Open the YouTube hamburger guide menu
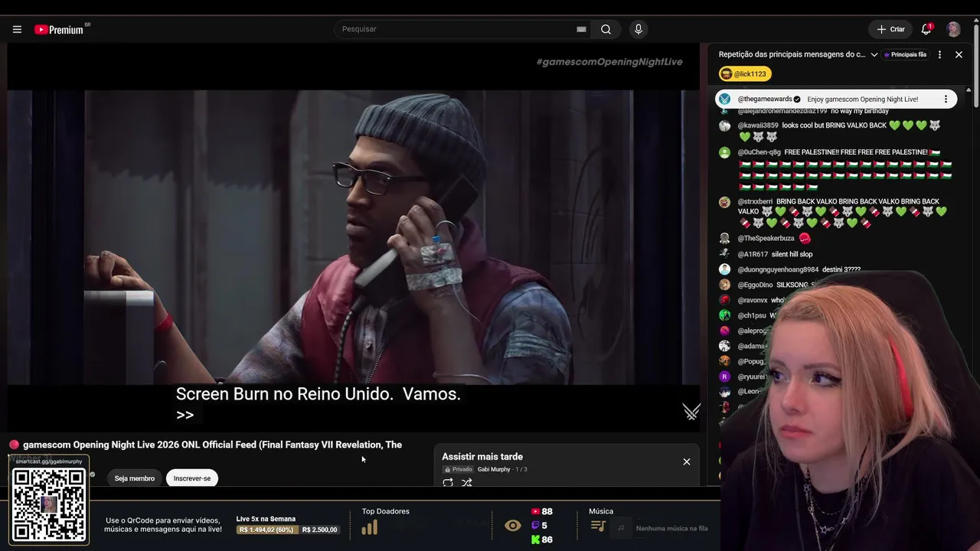 pyautogui.click(x=17, y=29)
